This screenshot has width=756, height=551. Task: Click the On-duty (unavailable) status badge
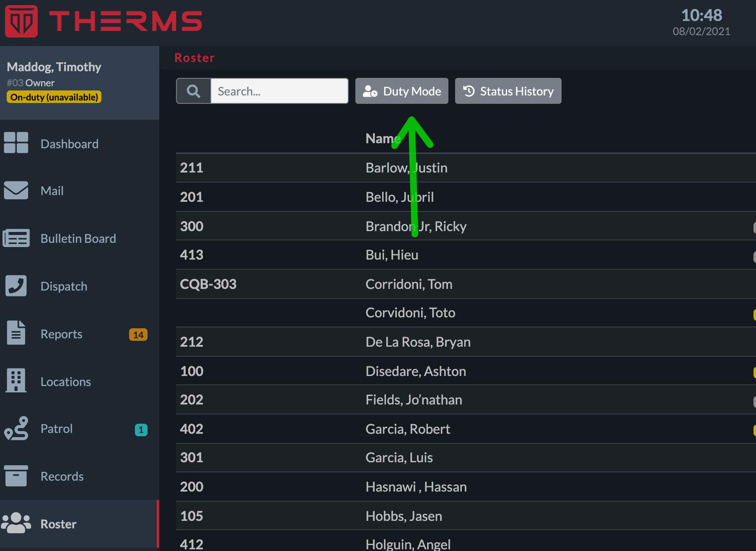(x=54, y=97)
